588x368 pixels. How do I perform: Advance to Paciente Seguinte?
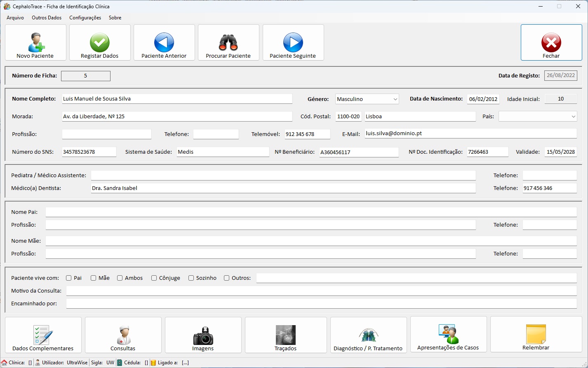coord(293,42)
